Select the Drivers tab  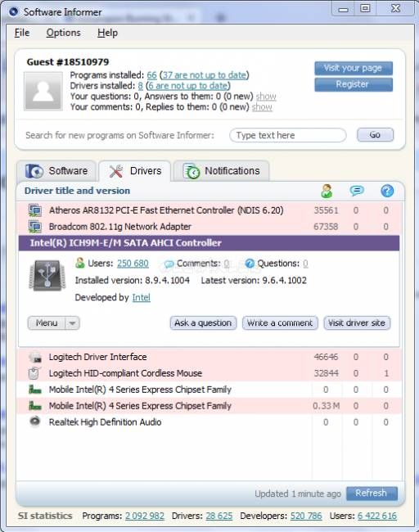coord(135,171)
